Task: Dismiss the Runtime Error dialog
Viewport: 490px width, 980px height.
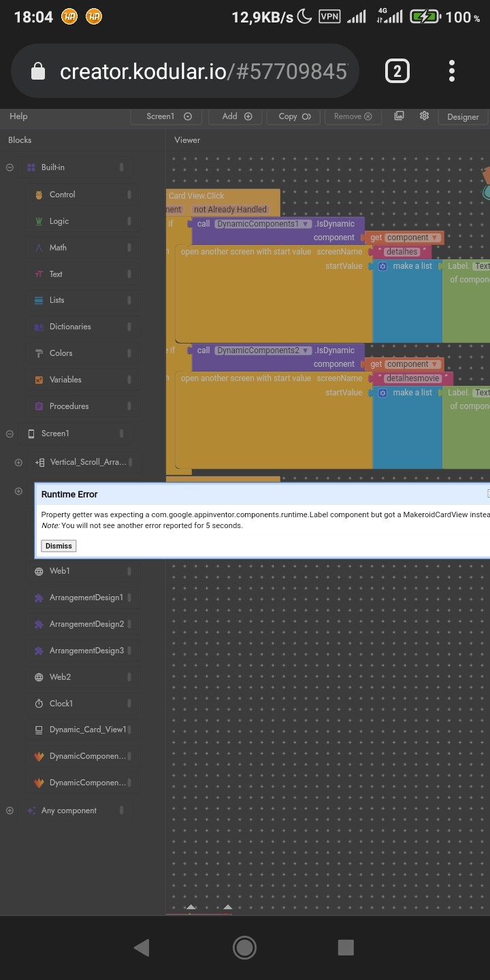Action: (x=59, y=546)
